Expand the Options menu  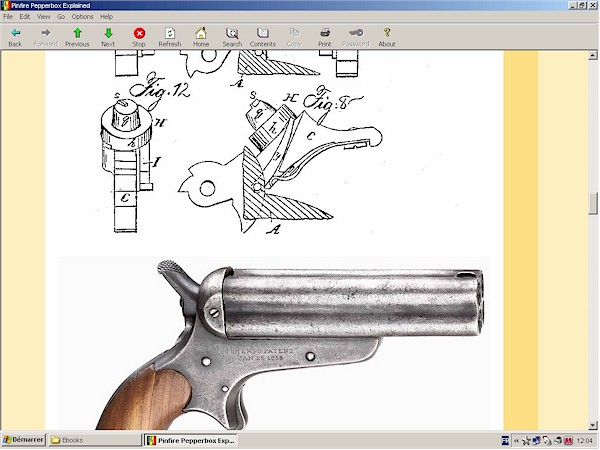[82, 17]
